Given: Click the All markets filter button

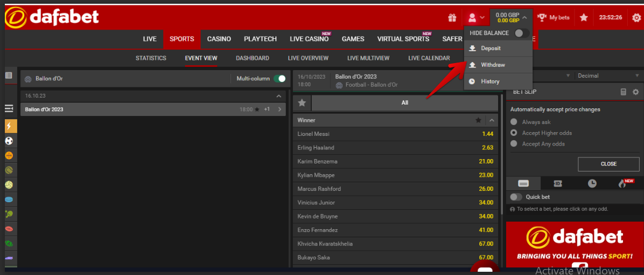Looking at the screenshot, I should (x=404, y=103).
